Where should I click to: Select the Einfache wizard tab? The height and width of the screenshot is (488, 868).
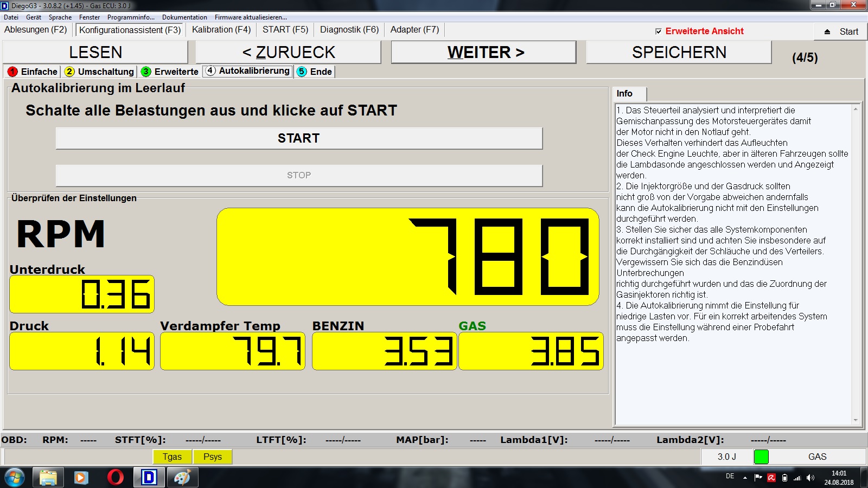[x=33, y=72]
